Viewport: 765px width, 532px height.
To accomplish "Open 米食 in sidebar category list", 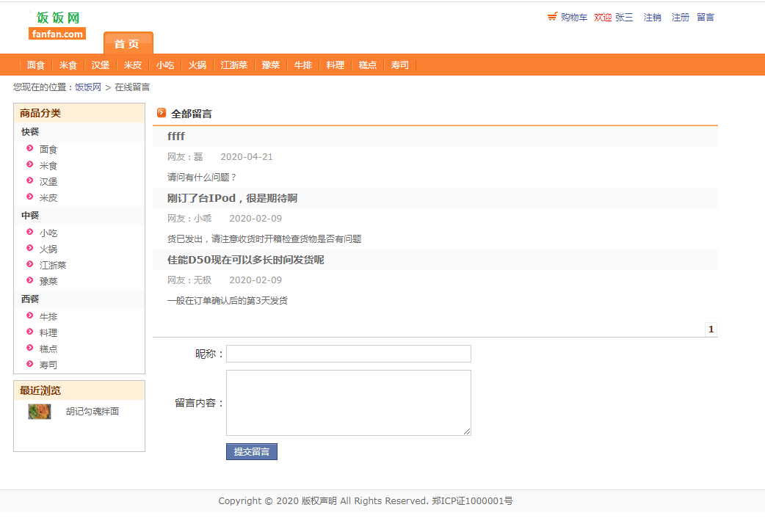I will 48,165.
